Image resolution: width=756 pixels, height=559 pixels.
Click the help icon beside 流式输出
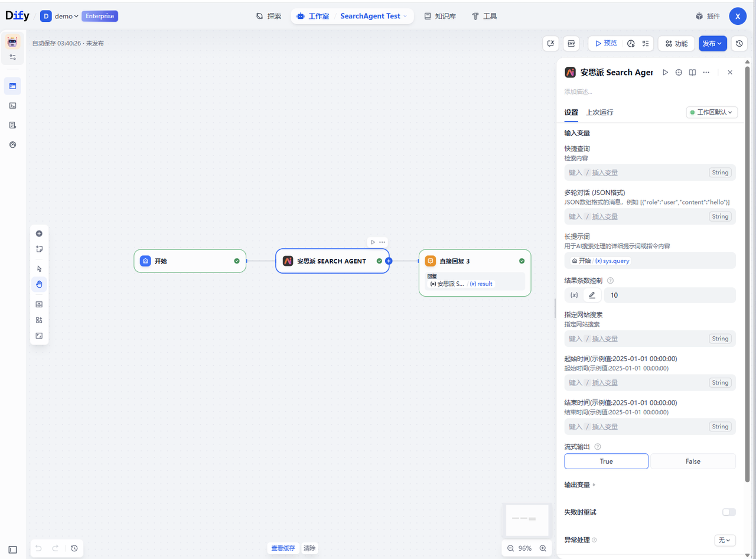click(598, 447)
